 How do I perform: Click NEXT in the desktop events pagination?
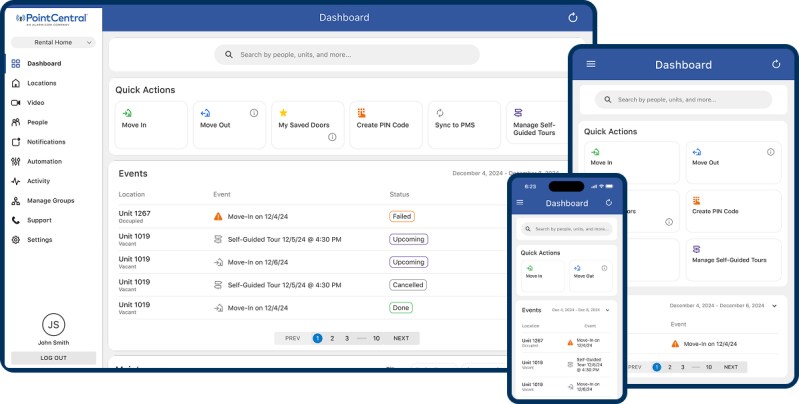tap(401, 338)
